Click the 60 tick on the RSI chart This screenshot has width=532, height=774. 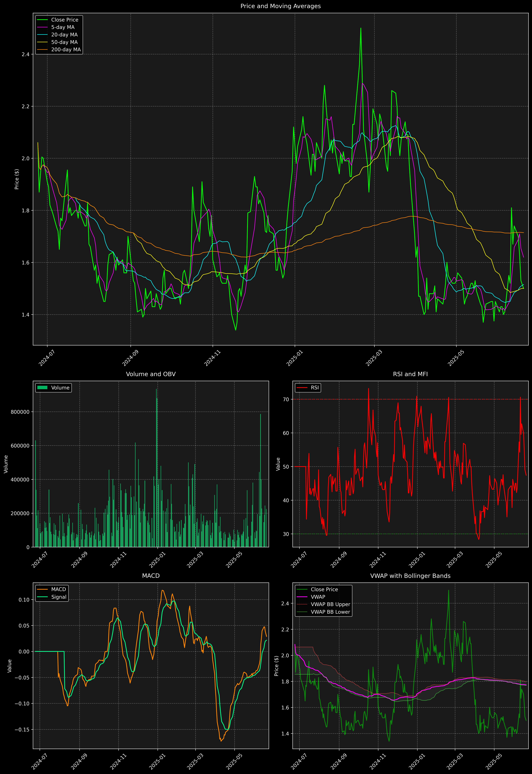286,433
